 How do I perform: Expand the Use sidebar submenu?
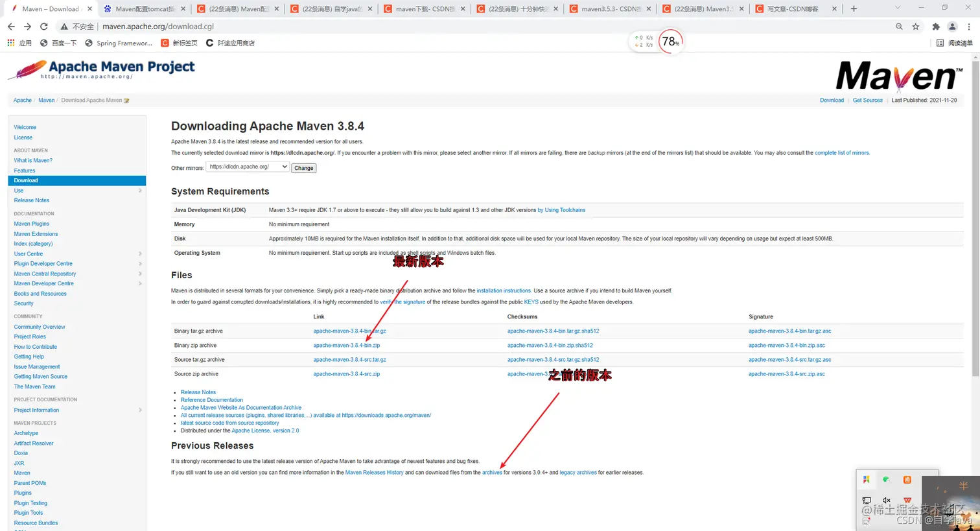tap(140, 191)
